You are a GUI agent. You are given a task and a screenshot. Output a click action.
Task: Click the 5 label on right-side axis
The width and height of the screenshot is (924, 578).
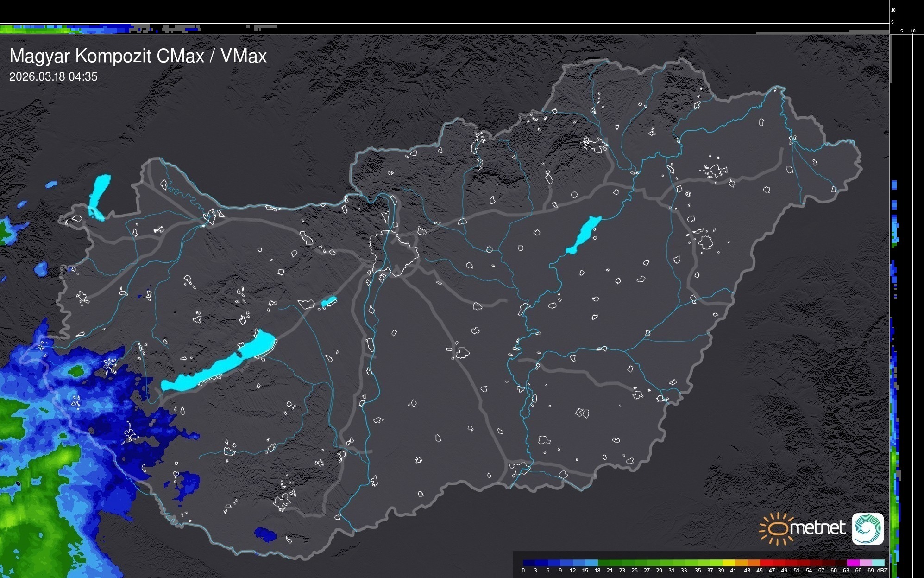pos(901,31)
